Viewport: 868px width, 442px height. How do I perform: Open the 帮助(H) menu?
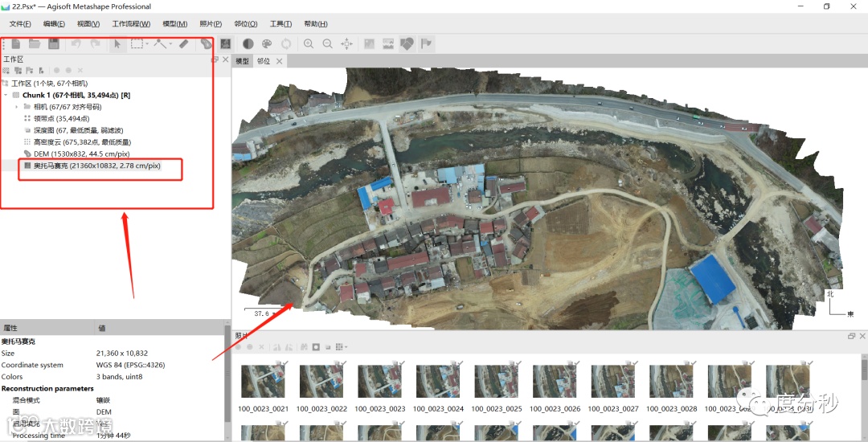[316, 24]
